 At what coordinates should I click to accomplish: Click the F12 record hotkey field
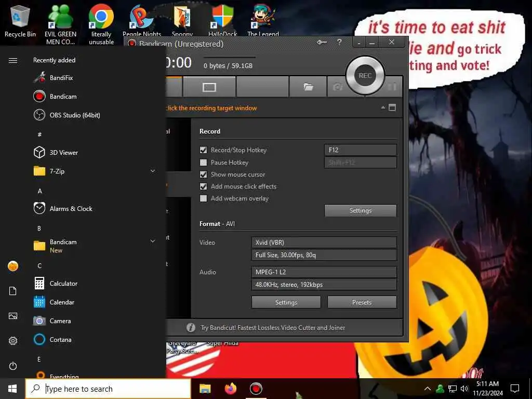(361, 150)
